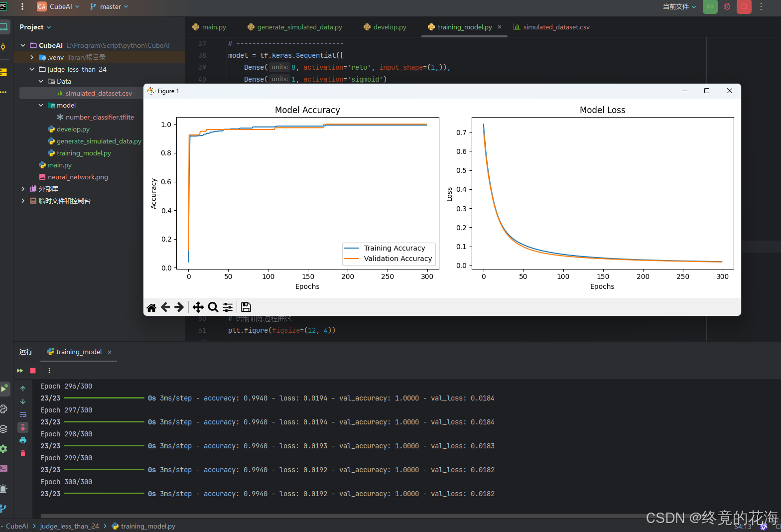The image size is (781, 532).
Task: Click the matplotlib Save figure icon
Action: tap(246, 307)
